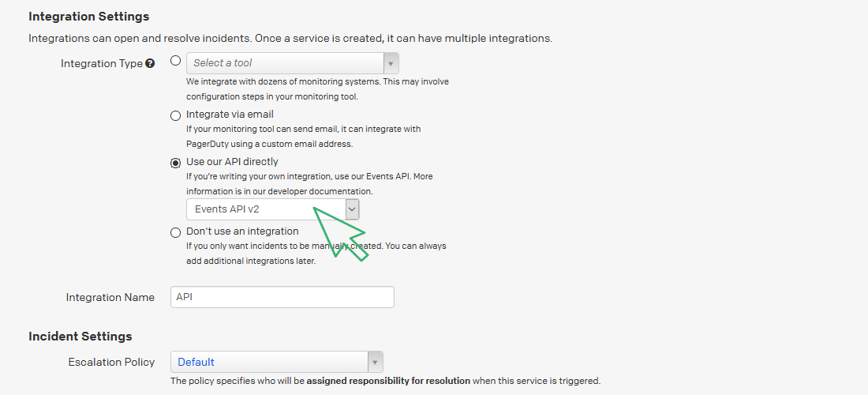Image resolution: width=868 pixels, height=395 pixels.
Task: Select the 'Use our API directly' radio button
Action: coord(175,163)
